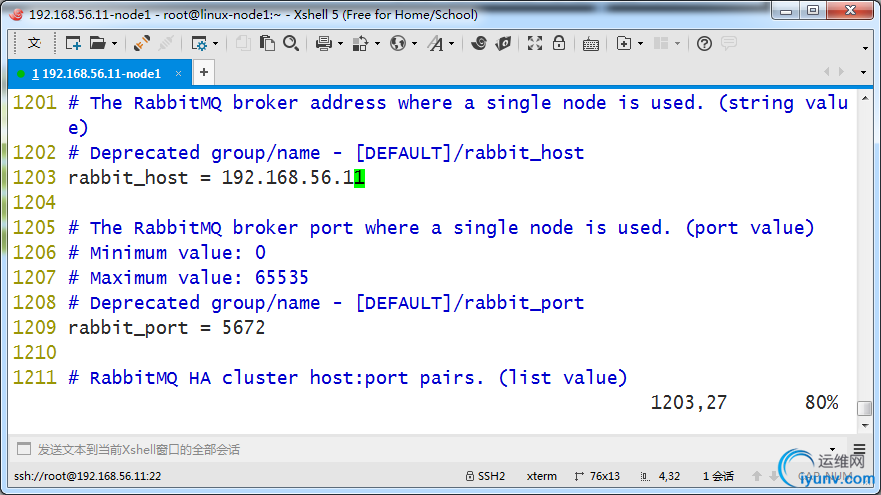The width and height of the screenshot is (881, 495).
Task: Click the tab scroll left arrow
Action: click(826, 71)
